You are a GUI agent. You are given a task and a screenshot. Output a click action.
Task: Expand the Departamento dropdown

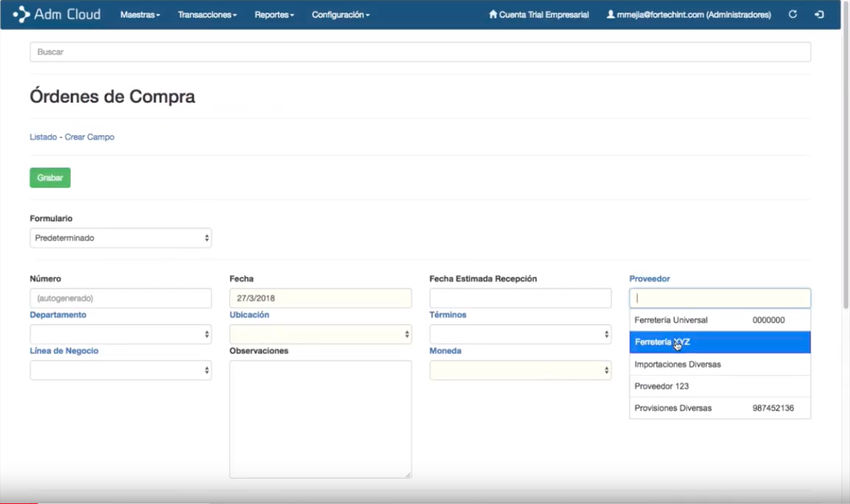coord(120,333)
